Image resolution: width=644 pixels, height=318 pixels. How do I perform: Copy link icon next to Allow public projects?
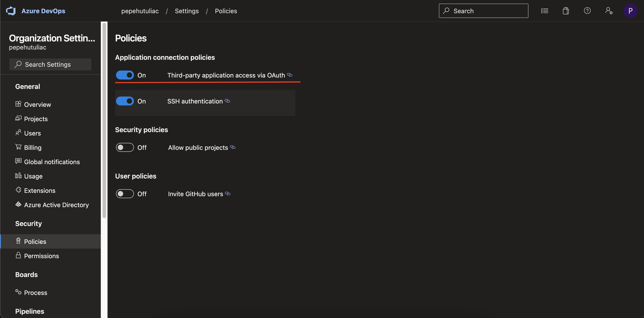click(x=232, y=147)
